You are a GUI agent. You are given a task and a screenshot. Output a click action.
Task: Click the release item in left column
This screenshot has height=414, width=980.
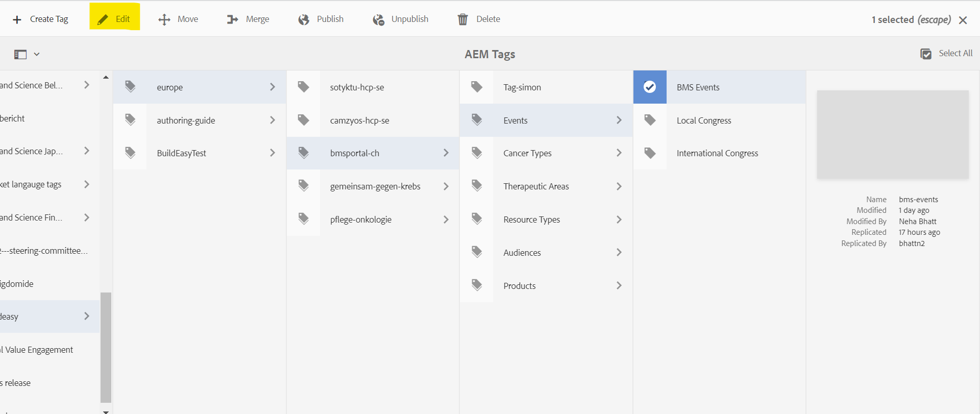(x=50, y=383)
